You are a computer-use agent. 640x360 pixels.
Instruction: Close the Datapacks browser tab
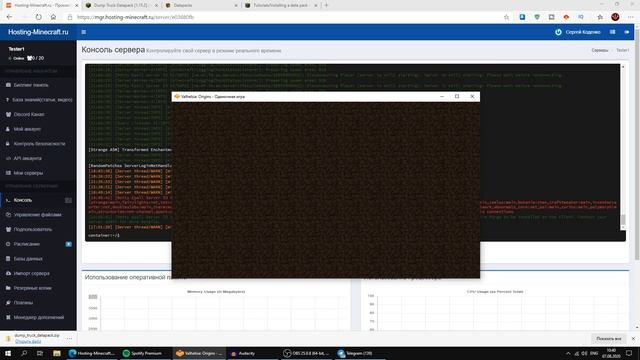pos(236,5)
